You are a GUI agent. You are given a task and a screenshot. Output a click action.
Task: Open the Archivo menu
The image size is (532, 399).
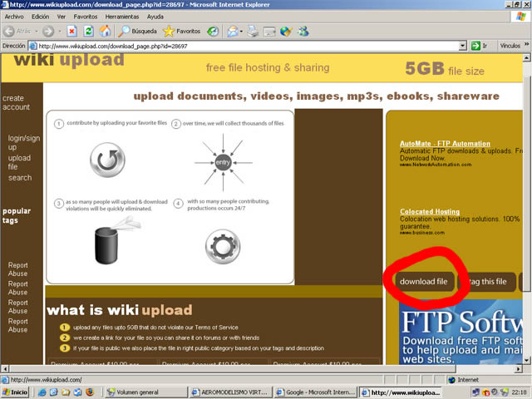14,16
